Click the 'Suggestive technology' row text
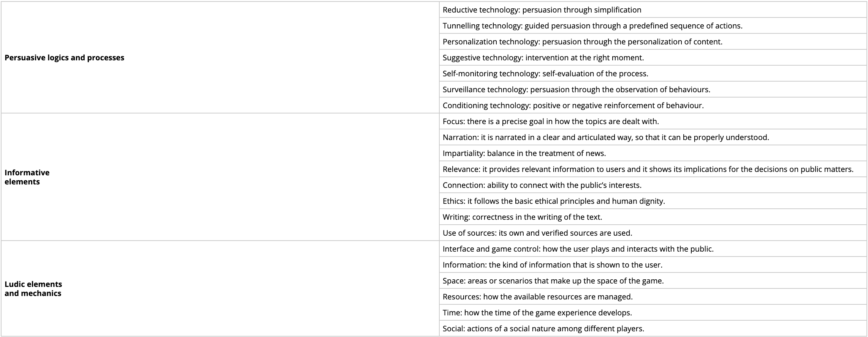The height and width of the screenshot is (337, 868). [x=543, y=58]
